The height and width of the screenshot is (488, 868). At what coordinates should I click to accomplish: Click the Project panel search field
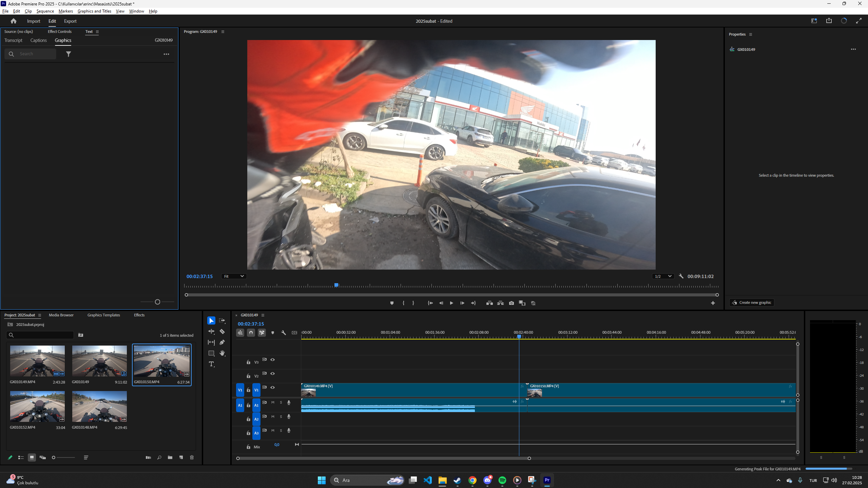click(x=40, y=335)
